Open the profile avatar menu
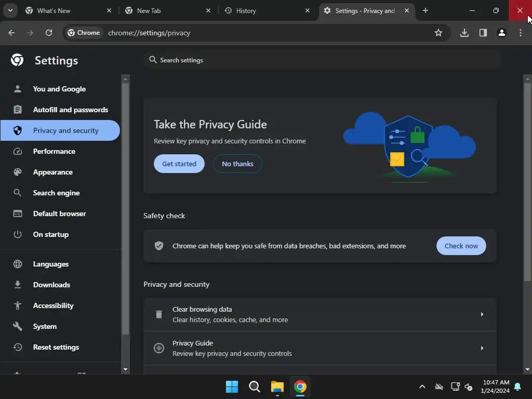Screen dimensions: 532x399 [501, 33]
